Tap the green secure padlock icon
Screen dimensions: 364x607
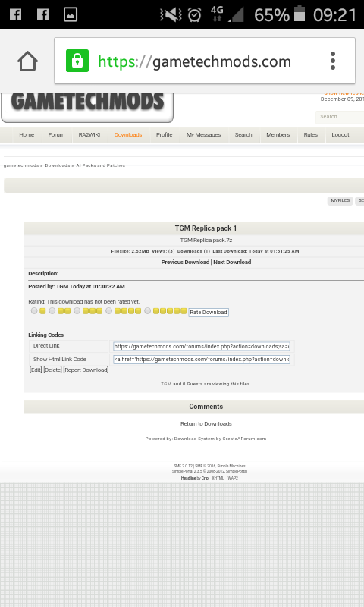tap(77, 61)
